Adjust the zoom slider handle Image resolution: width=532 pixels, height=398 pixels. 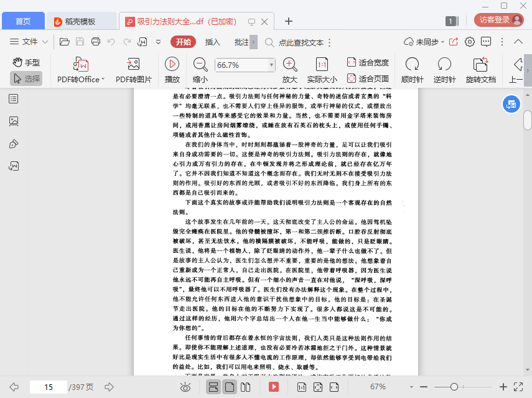(454, 387)
